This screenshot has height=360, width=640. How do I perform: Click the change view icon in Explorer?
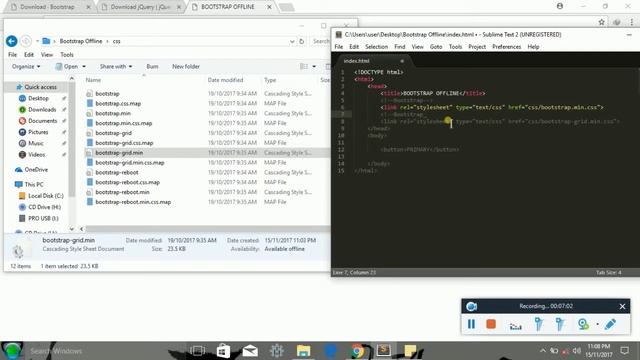304,66
